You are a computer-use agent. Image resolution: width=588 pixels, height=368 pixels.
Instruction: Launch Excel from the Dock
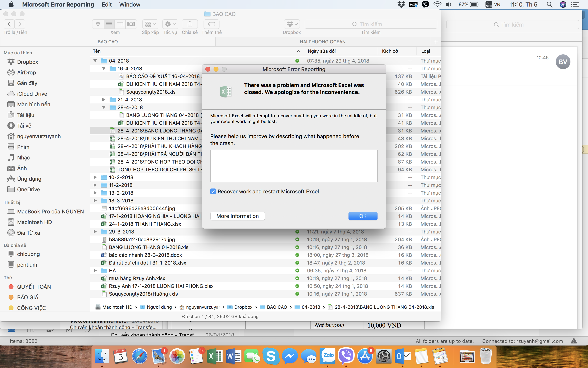click(215, 356)
